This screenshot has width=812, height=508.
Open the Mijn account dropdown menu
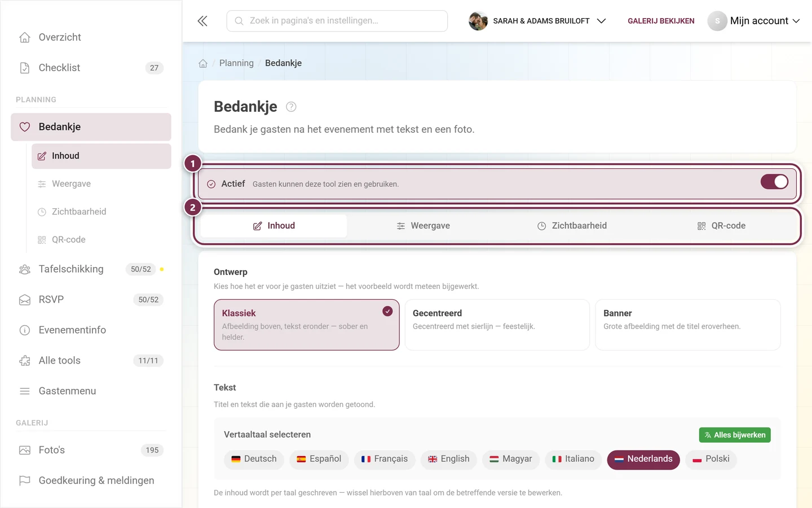pos(754,21)
